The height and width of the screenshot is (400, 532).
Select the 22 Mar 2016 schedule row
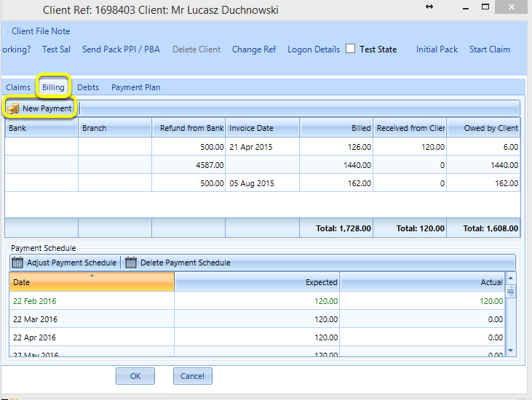(x=257, y=319)
